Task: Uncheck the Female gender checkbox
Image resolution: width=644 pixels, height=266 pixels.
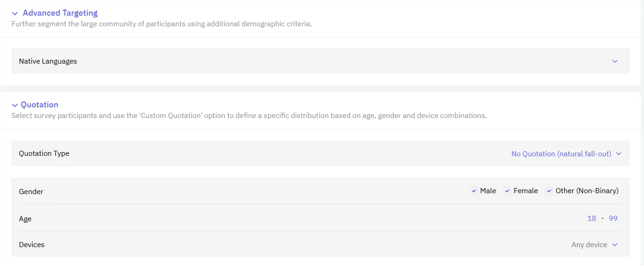Action: (507, 191)
